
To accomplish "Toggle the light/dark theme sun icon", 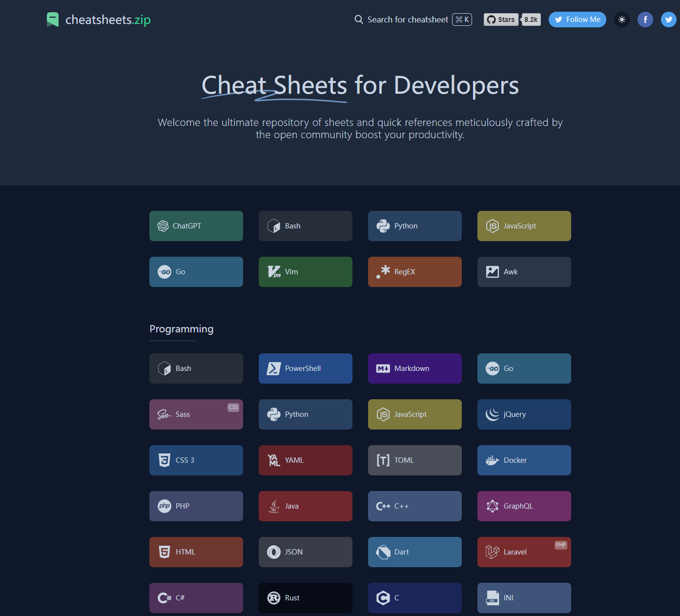I will (x=621, y=20).
